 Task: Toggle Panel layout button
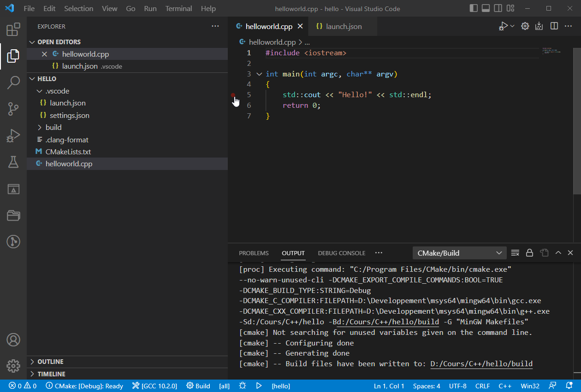pyautogui.click(x=486, y=8)
